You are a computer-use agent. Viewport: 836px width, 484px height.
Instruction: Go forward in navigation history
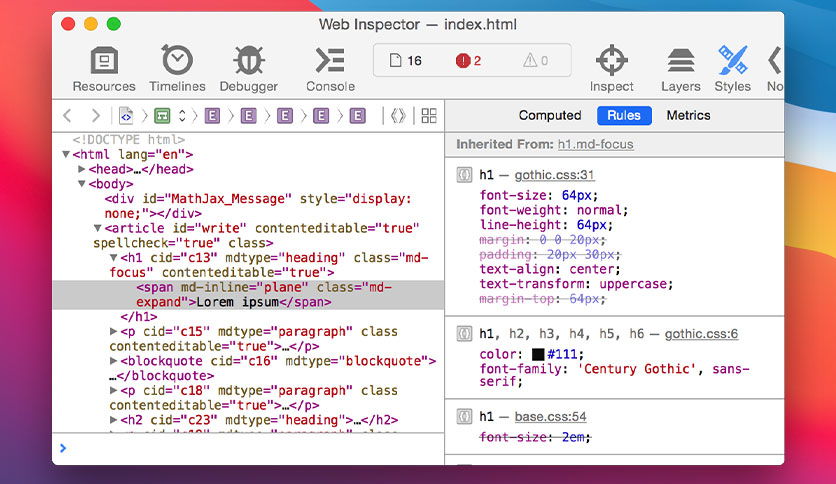pyautogui.click(x=95, y=116)
